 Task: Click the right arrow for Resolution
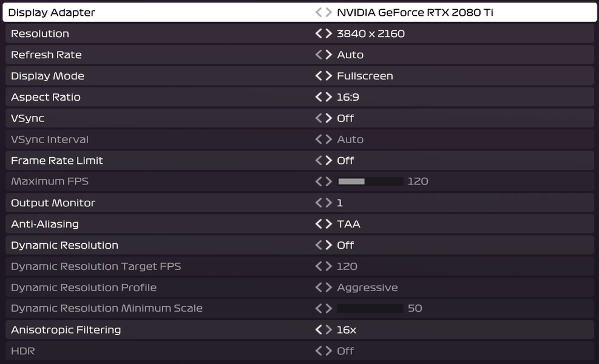(328, 34)
